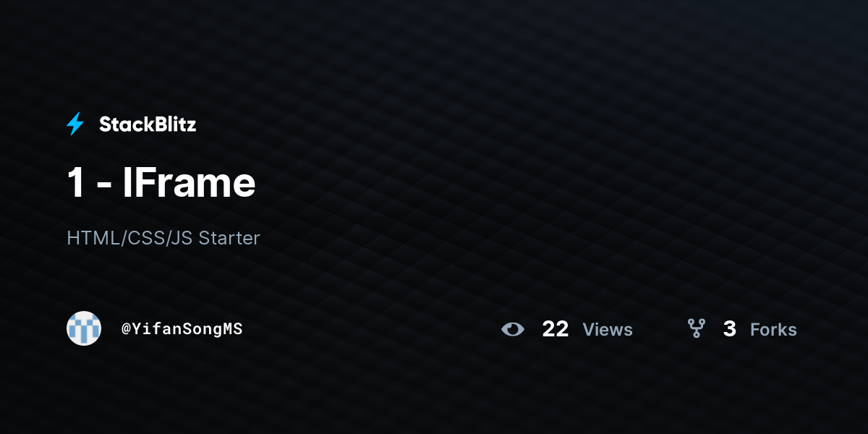868x434 pixels.
Task: Open the @YifanSongMS username link
Action: pos(182,329)
